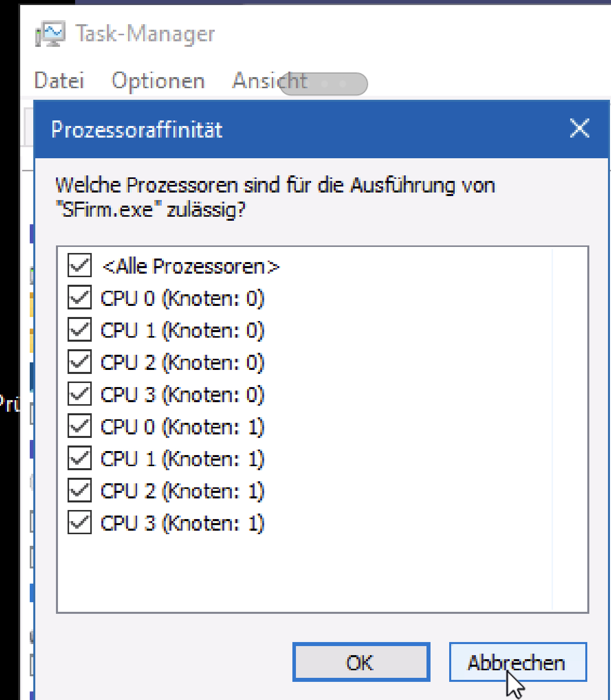Toggle CPU 2 (Knoten: 0) checkbox
Viewport: 611px width, 700px height.
pos(80,362)
